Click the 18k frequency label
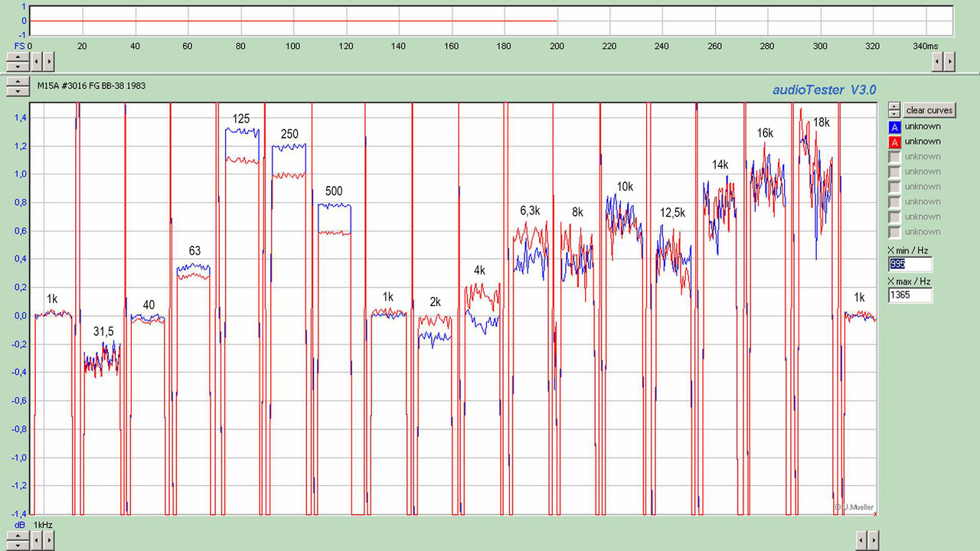The height and width of the screenshot is (551, 980). point(821,122)
